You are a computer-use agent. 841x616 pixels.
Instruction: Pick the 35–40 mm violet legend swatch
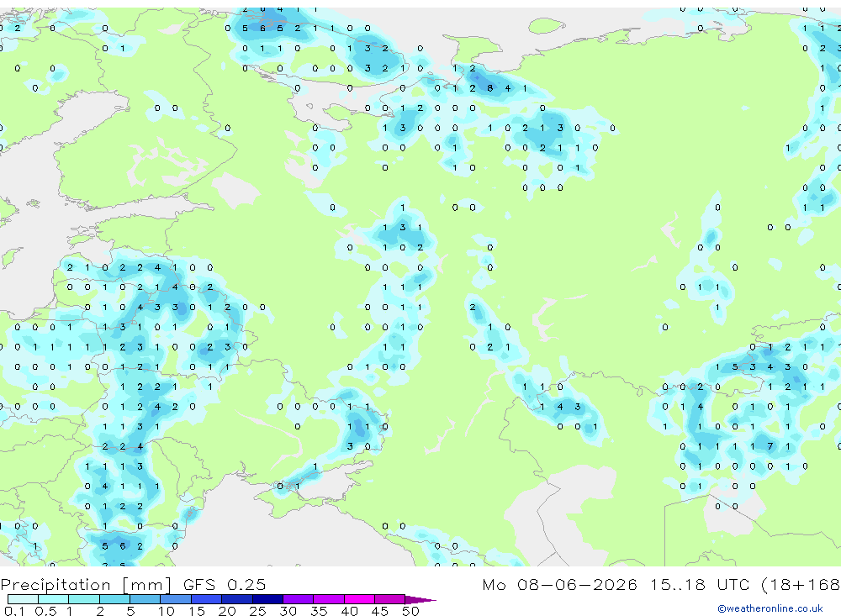tap(329, 599)
